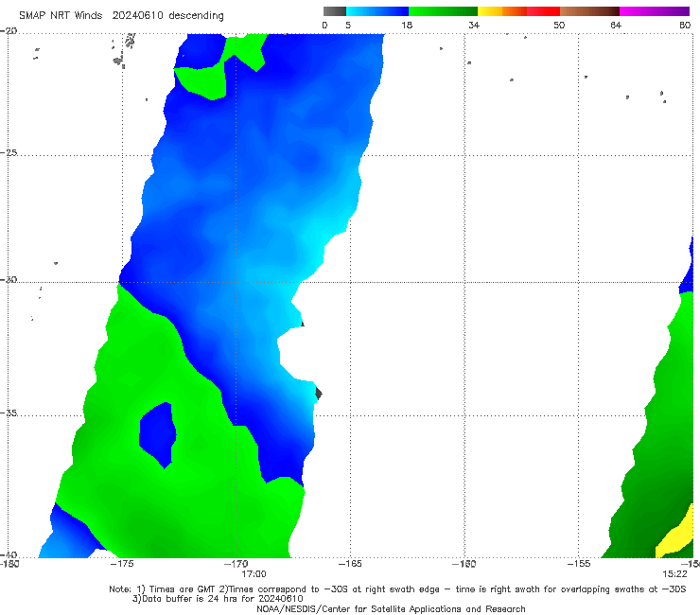Click the brown 50-64 color bar segment

click(589, 11)
